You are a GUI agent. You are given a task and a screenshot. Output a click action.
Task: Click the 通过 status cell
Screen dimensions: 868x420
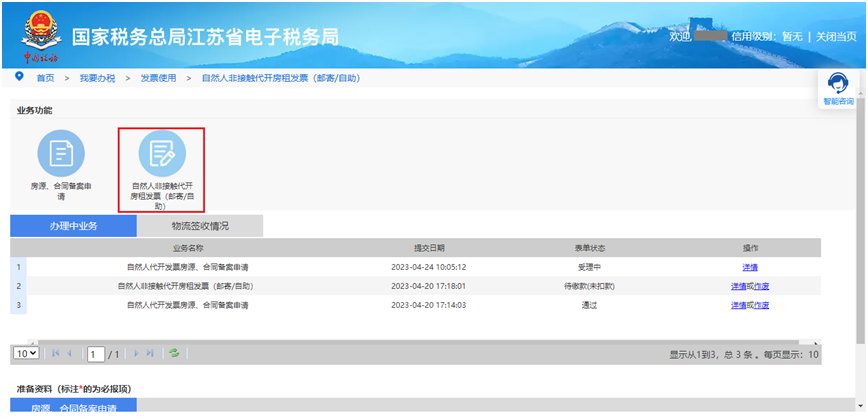click(x=589, y=305)
